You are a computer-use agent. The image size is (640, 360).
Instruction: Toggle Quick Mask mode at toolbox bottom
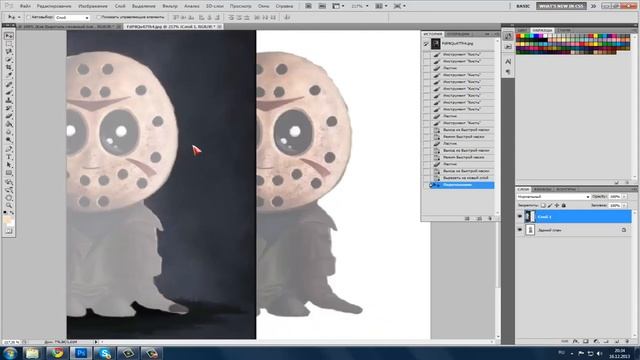pyautogui.click(x=9, y=231)
